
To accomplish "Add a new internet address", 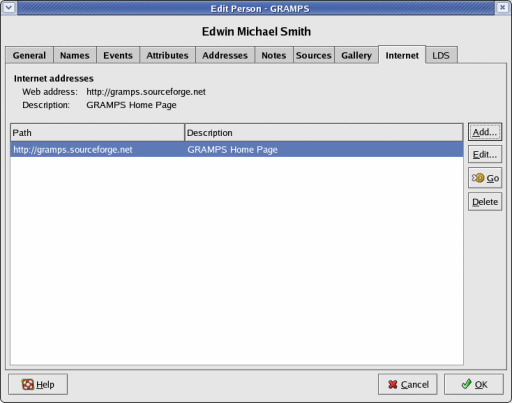I will [x=485, y=132].
